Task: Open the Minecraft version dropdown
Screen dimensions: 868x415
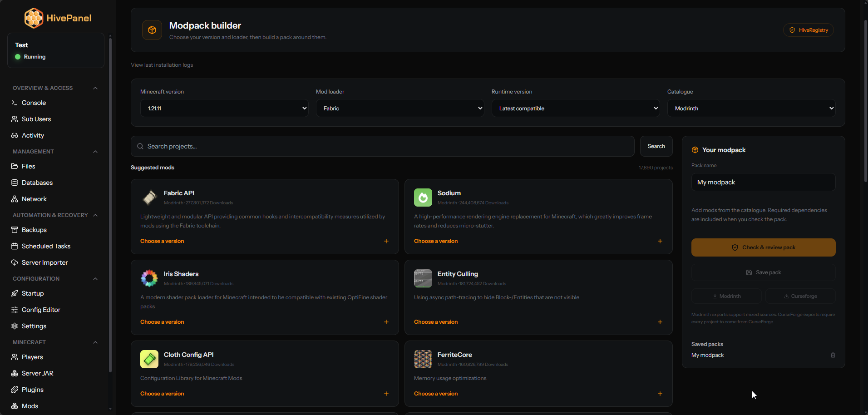Action: pyautogui.click(x=224, y=108)
